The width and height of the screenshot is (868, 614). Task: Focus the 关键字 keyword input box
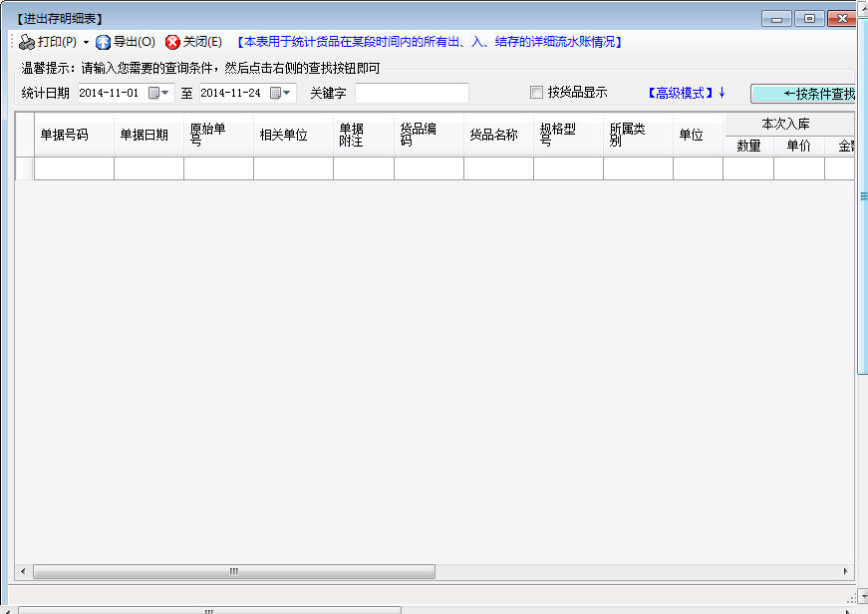(412, 93)
